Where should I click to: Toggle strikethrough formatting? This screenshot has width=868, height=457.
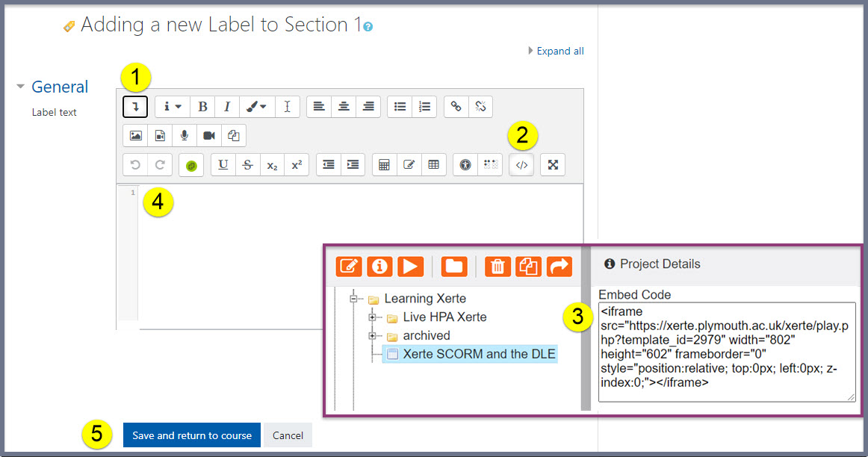pos(247,164)
